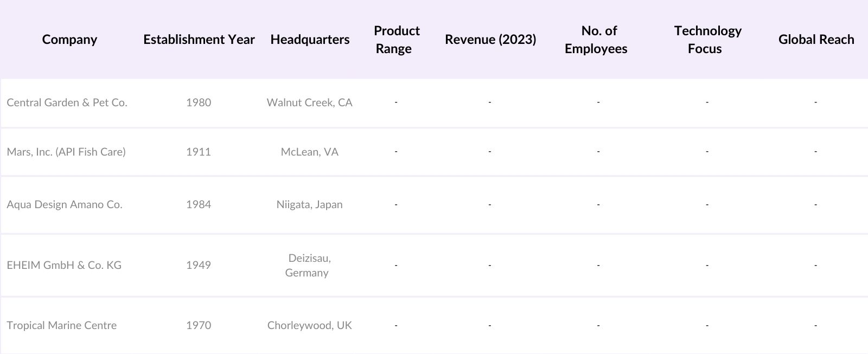Click the Niigata, Japan headquarters cell

coord(309,204)
